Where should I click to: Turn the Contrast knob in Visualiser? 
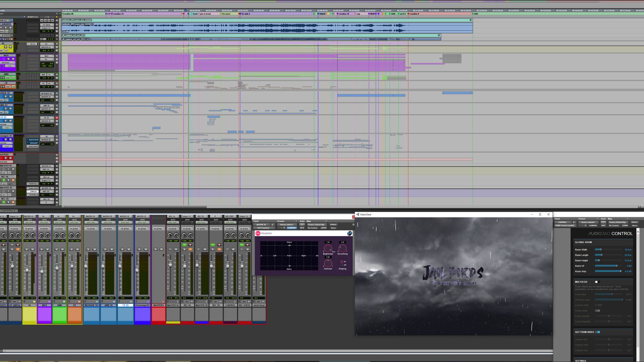point(328,263)
